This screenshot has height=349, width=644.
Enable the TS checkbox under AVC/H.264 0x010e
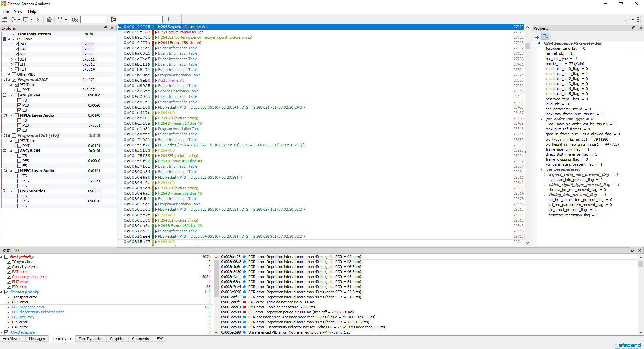point(19,100)
